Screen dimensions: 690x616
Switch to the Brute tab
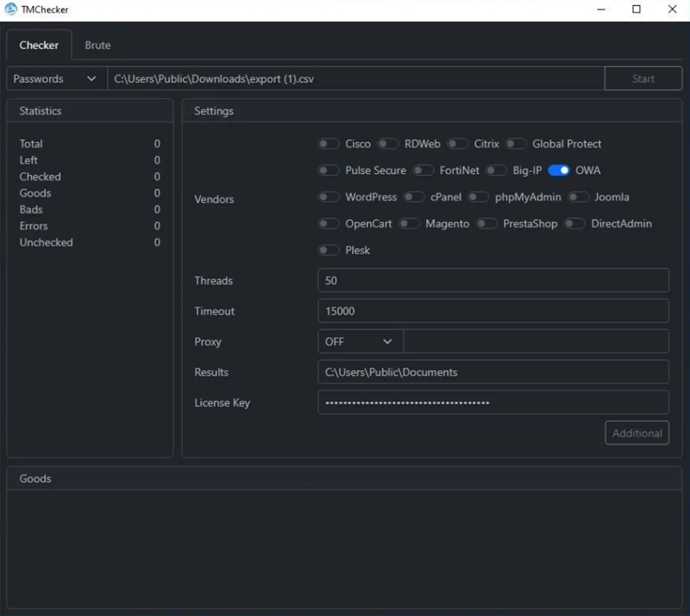97,45
